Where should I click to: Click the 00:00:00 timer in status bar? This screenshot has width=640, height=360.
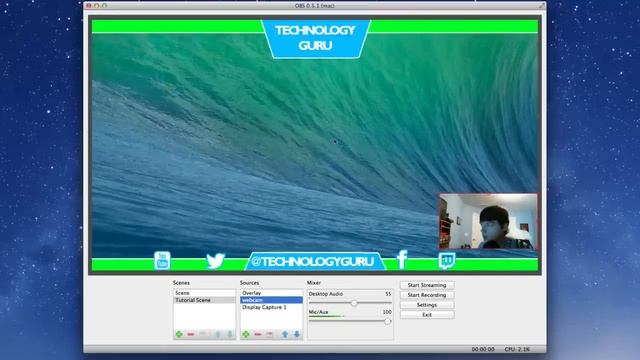[x=483, y=349]
